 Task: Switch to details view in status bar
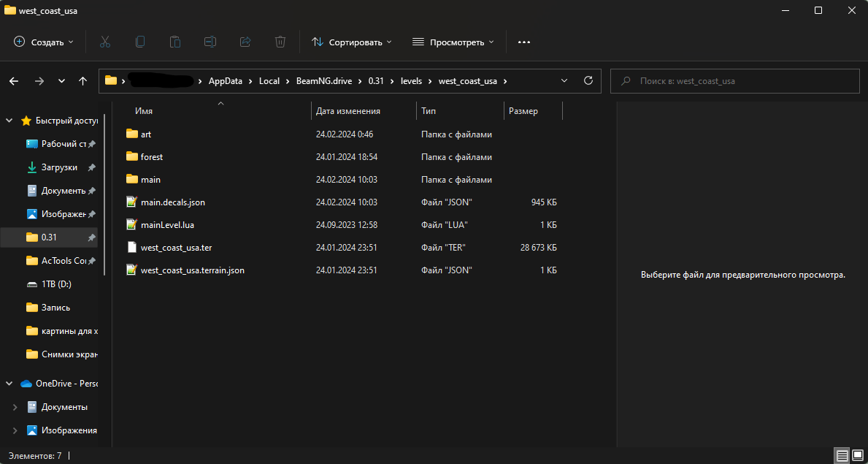tap(842, 456)
